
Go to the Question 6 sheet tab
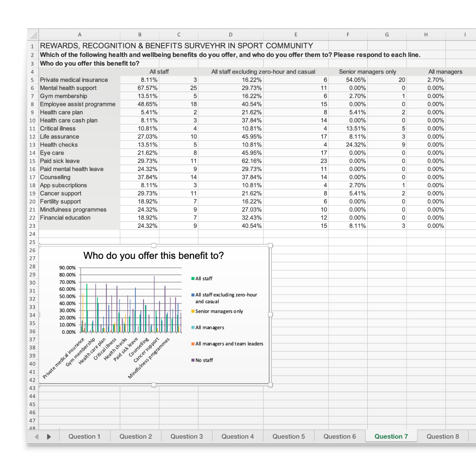340,436
